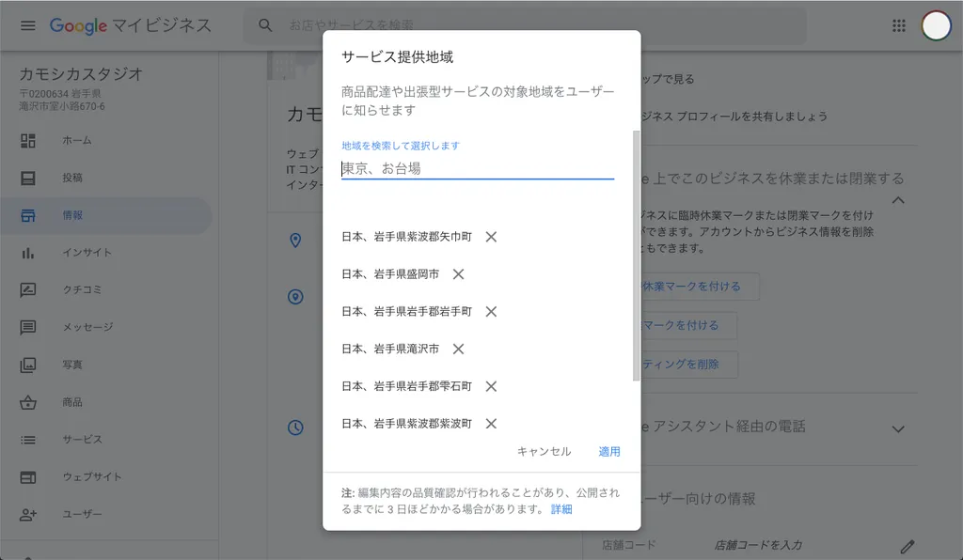Click the 投稿 posts icon
This screenshot has height=560, width=963.
(x=27, y=178)
